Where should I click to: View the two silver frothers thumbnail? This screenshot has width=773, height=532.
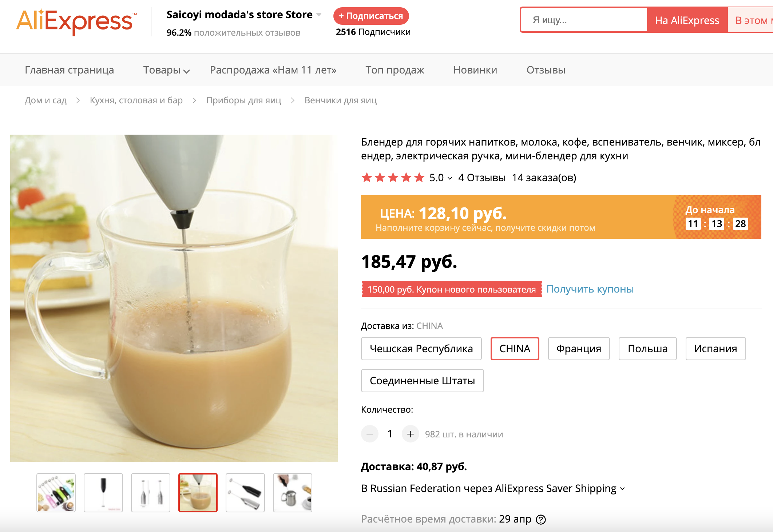click(x=151, y=493)
